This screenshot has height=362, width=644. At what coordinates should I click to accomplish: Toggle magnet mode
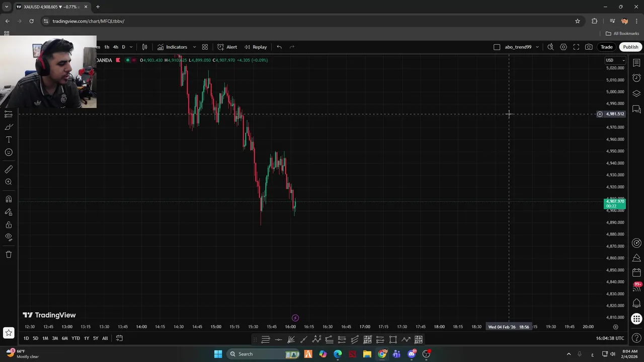pos(9,199)
